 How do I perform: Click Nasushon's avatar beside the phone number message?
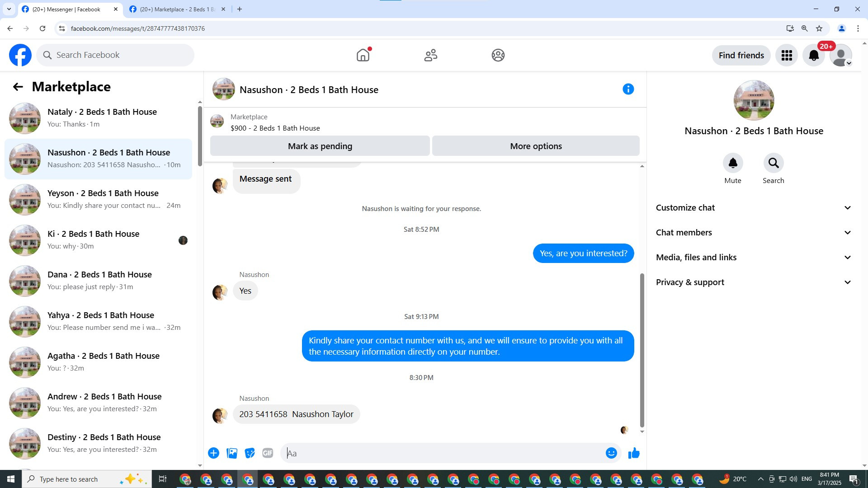(x=220, y=415)
